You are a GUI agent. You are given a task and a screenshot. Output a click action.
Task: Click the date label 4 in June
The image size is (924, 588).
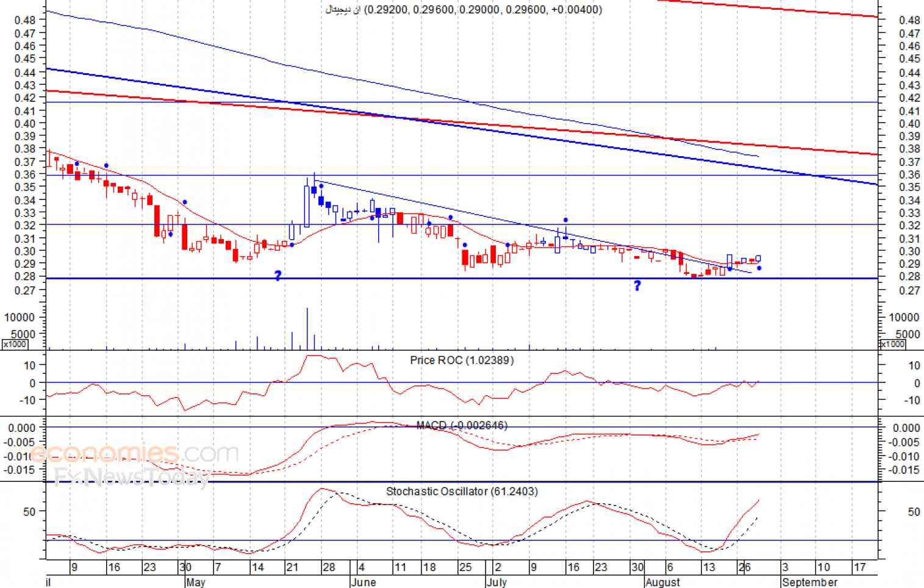click(x=361, y=567)
